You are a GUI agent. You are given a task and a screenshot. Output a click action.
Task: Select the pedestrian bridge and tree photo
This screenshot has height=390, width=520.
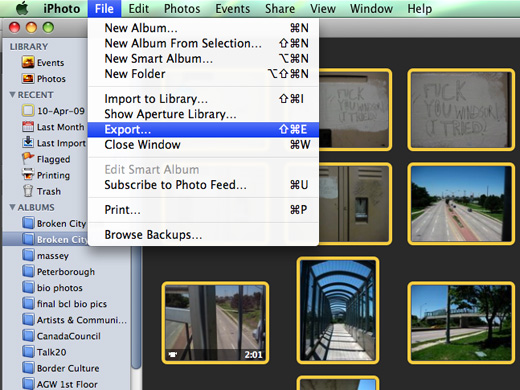coord(461,323)
